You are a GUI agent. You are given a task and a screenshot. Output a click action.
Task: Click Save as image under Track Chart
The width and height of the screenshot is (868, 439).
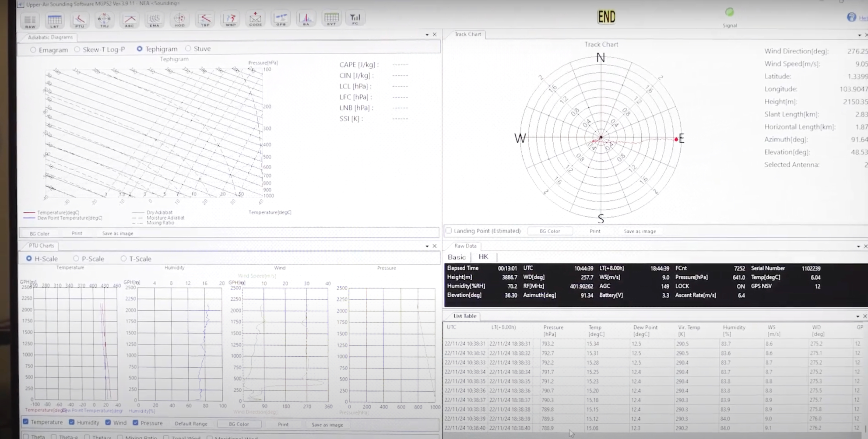(x=640, y=231)
